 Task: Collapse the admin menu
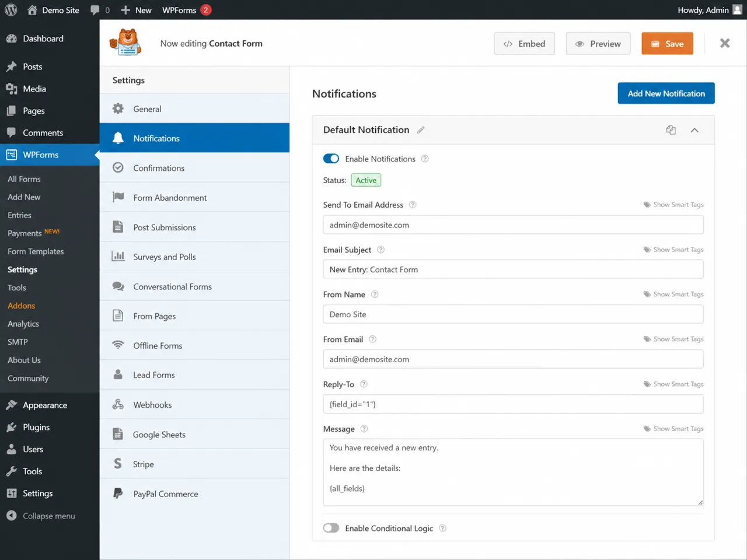coord(41,516)
